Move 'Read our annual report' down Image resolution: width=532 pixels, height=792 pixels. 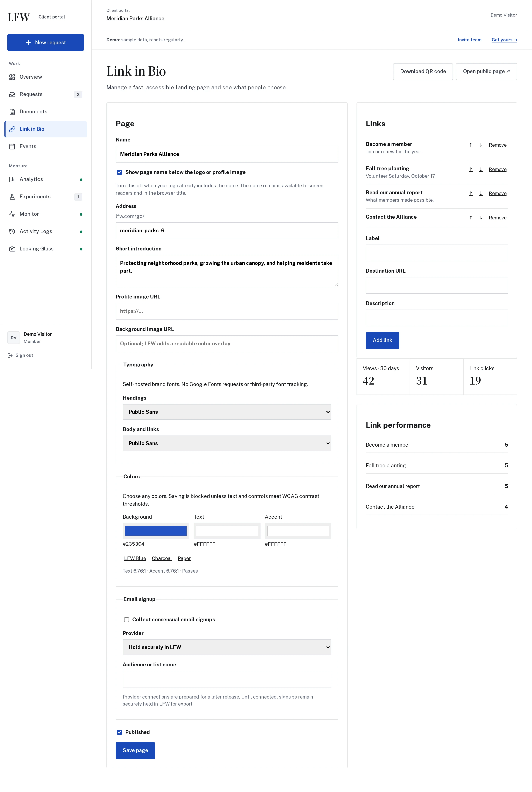pos(480,194)
